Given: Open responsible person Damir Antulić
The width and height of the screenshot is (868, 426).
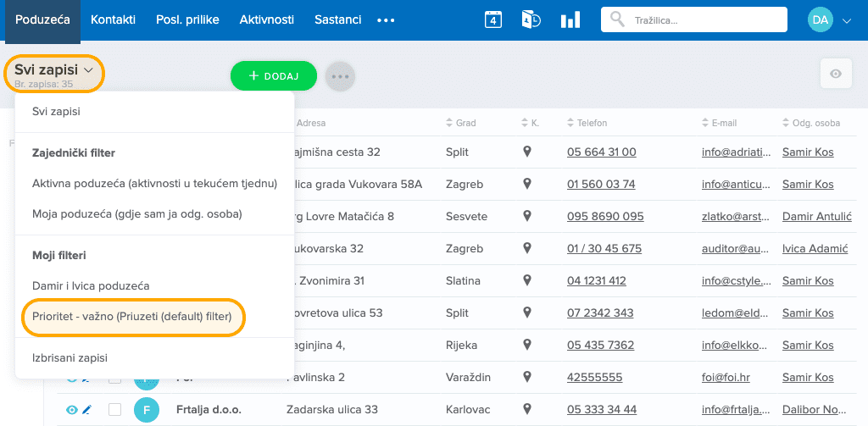Looking at the screenshot, I should click(x=816, y=216).
